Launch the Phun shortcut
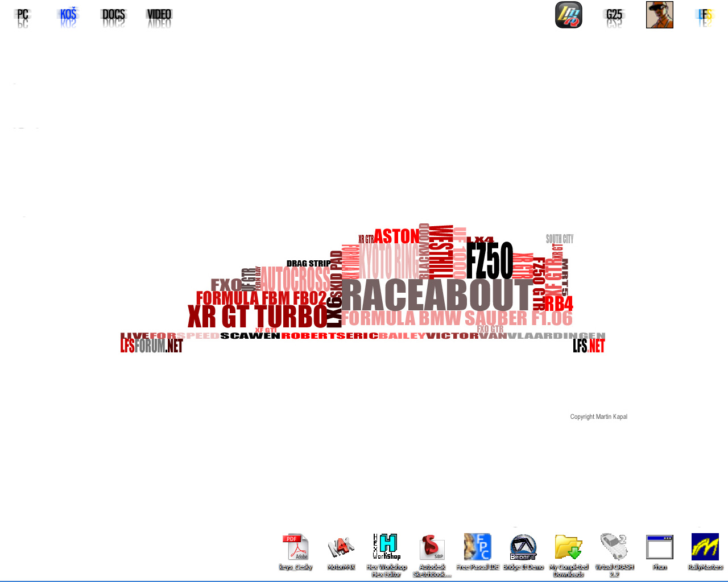 tap(660, 551)
